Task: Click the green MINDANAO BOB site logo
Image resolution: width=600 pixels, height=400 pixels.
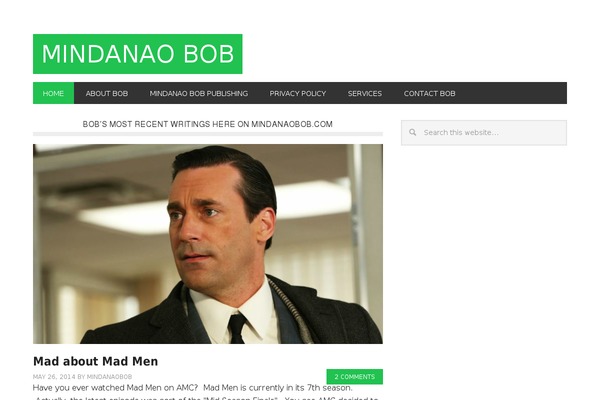Action: pyautogui.click(x=137, y=54)
